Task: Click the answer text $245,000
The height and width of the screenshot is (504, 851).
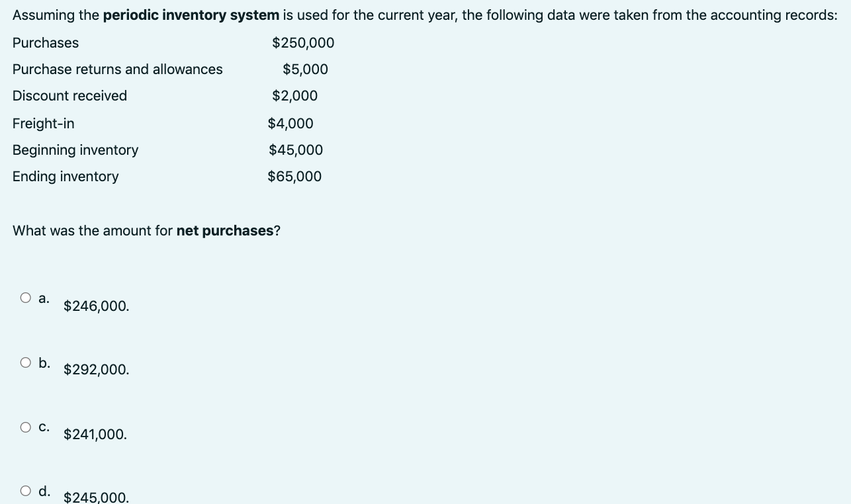Action: coord(96,497)
